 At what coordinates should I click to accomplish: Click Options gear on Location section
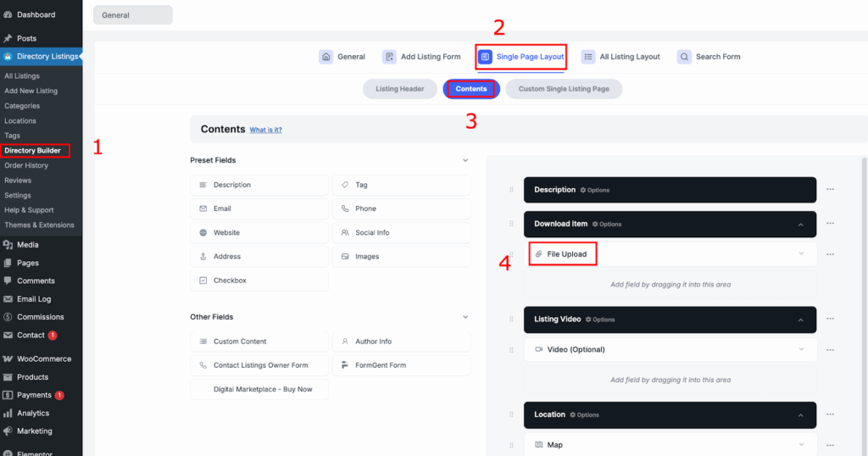(573, 415)
